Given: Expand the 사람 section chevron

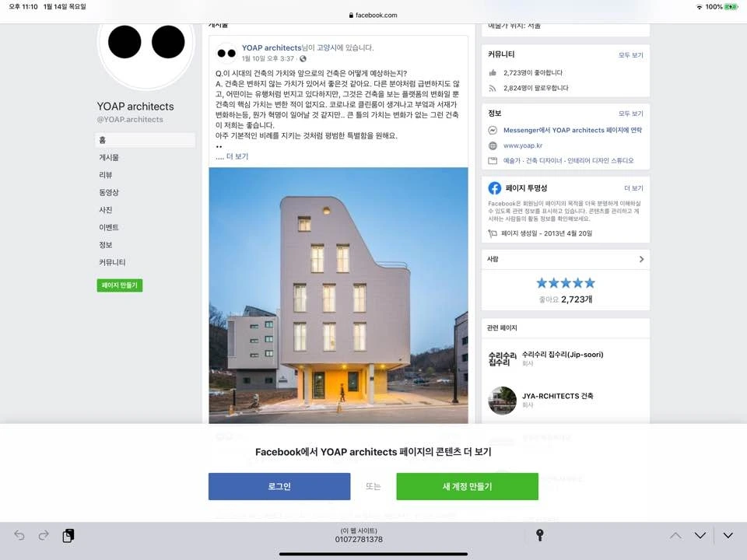Looking at the screenshot, I should 641,259.
